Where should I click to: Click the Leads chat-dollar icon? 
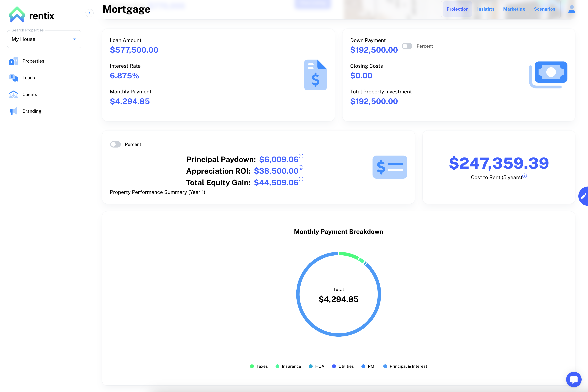[13, 78]
